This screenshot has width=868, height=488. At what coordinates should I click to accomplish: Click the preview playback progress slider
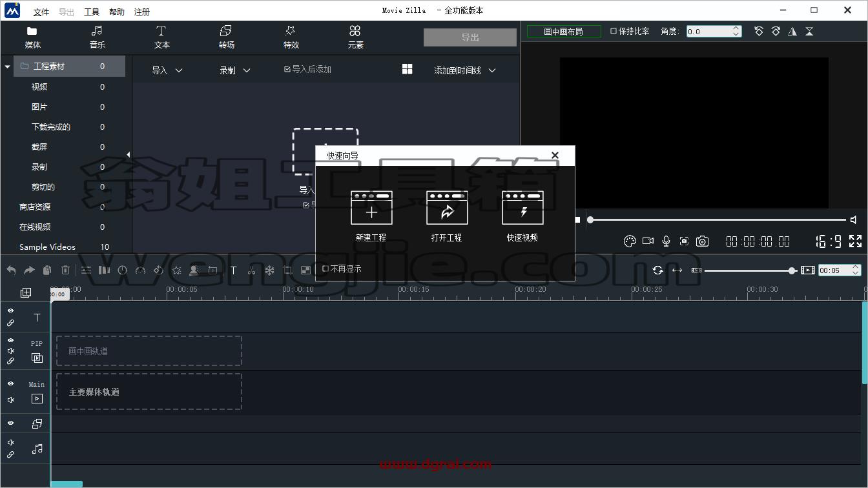[x=717, y=219]
